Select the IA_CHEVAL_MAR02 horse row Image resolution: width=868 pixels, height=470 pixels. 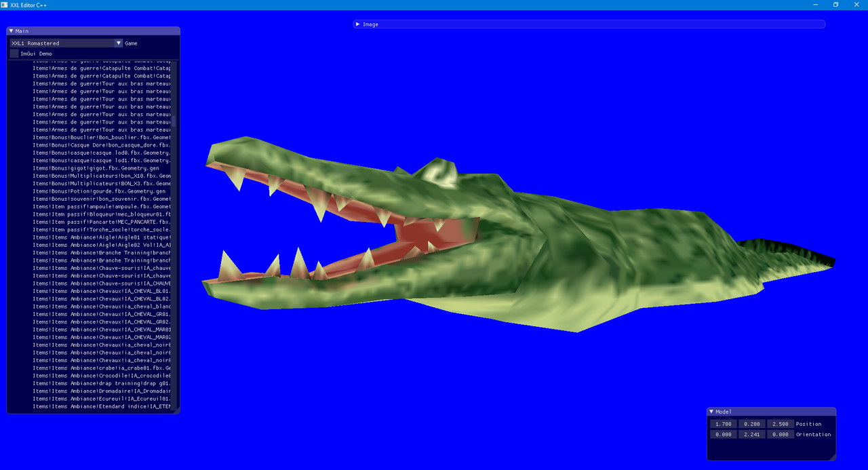tap(102, 337)
